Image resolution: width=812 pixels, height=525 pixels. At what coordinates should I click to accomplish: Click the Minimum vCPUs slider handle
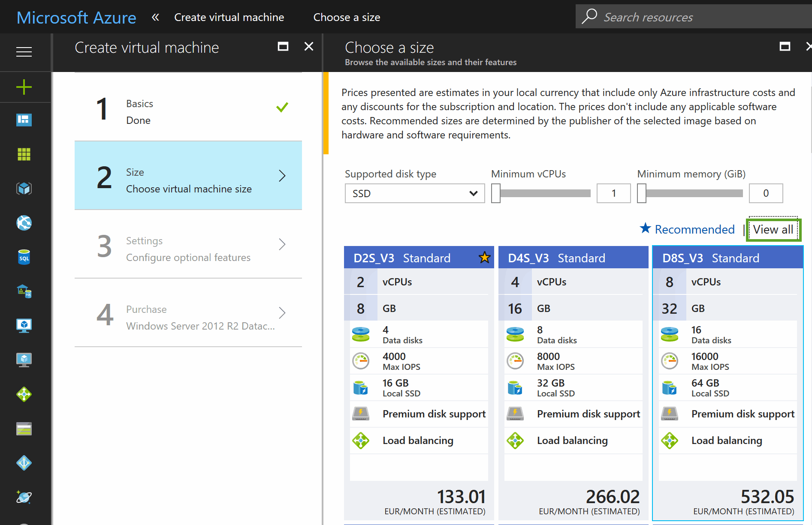click(x=496, y=193)
